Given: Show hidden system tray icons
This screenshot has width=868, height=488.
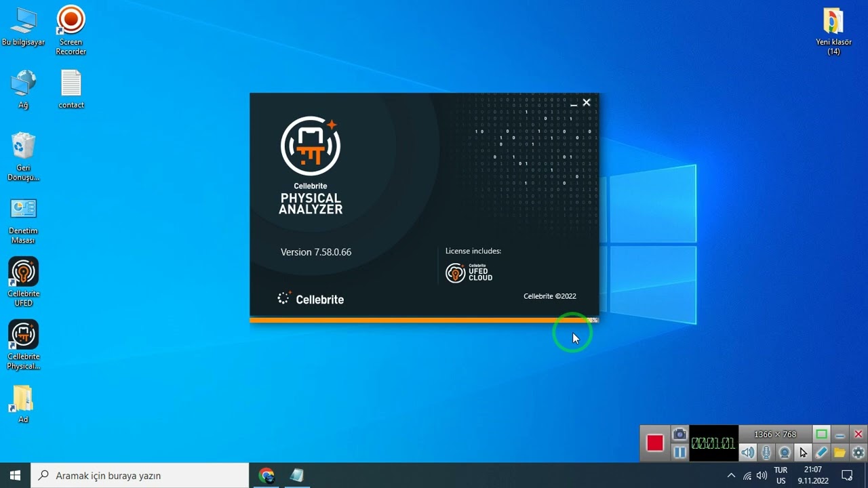Looking at the screenshot, I should (731, 476).
